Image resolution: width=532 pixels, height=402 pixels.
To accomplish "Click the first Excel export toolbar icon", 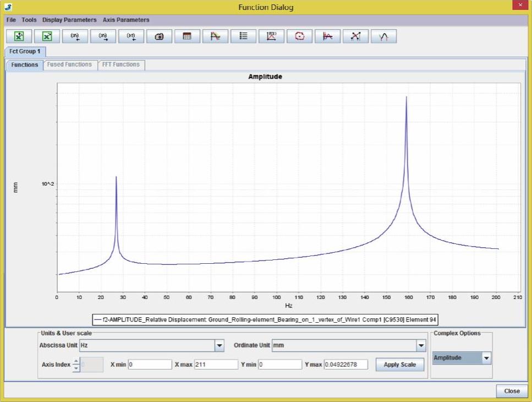I will tap(19, 36).
